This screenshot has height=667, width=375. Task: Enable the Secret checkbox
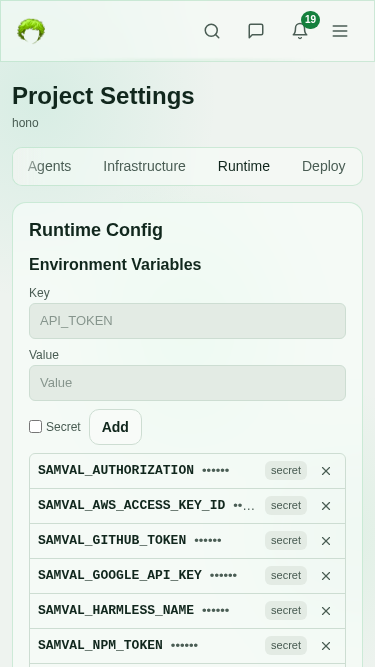35,427
